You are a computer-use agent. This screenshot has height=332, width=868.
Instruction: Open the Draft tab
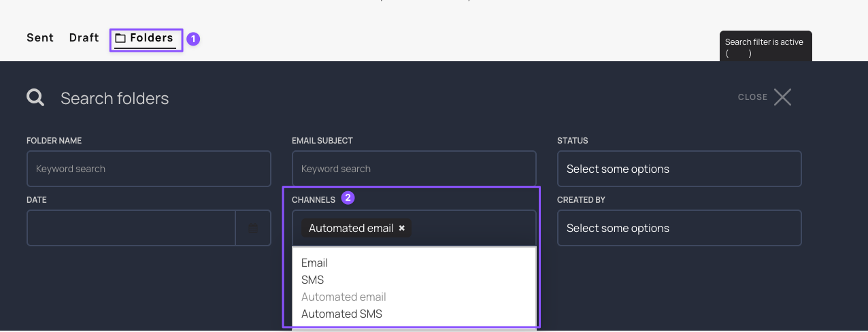click(x=84, y=38)
